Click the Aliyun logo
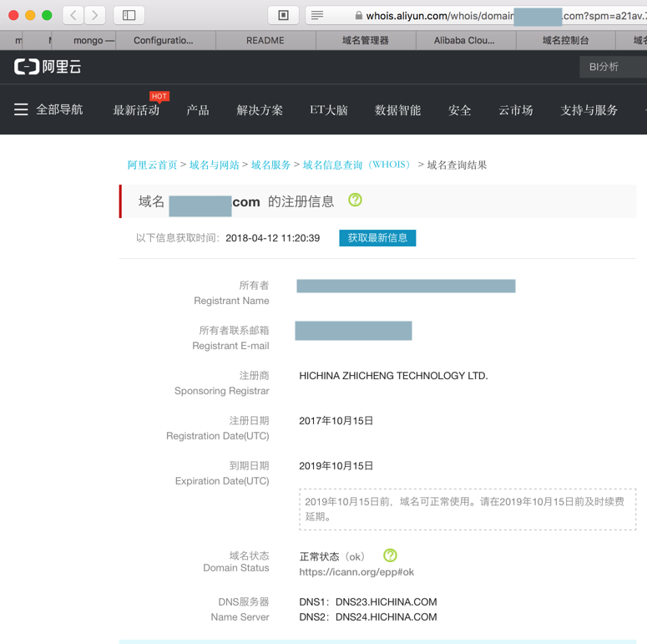 pos(48,67)
